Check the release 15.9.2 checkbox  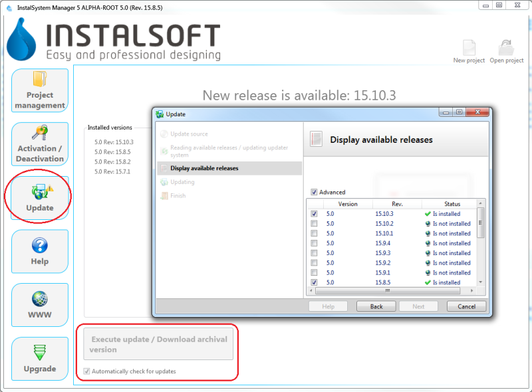coord(314,263)
